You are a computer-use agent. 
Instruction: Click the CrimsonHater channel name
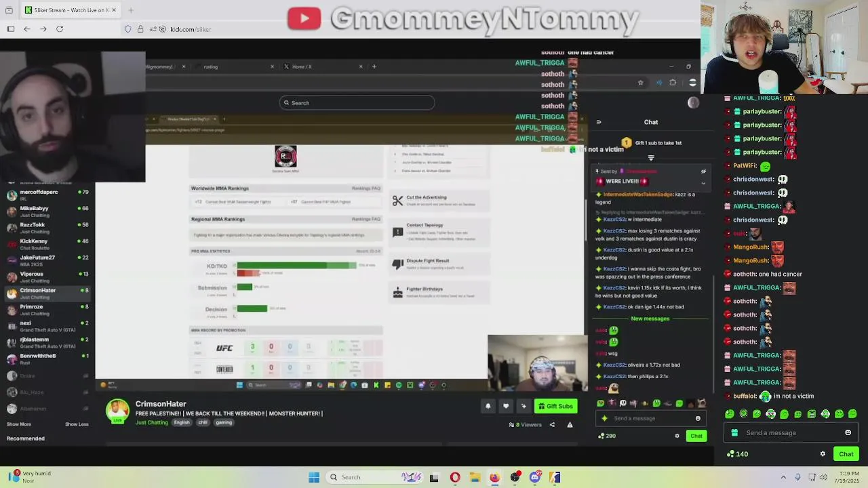161,404
